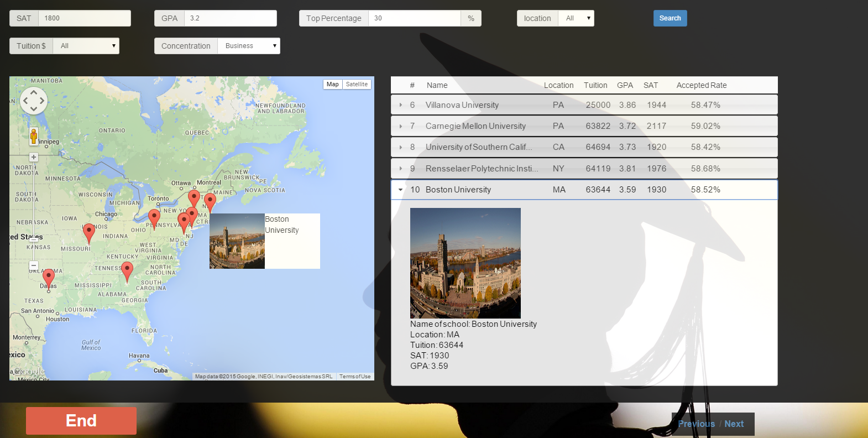Collapse the Boston University row arrow

[x=401, y=190]
